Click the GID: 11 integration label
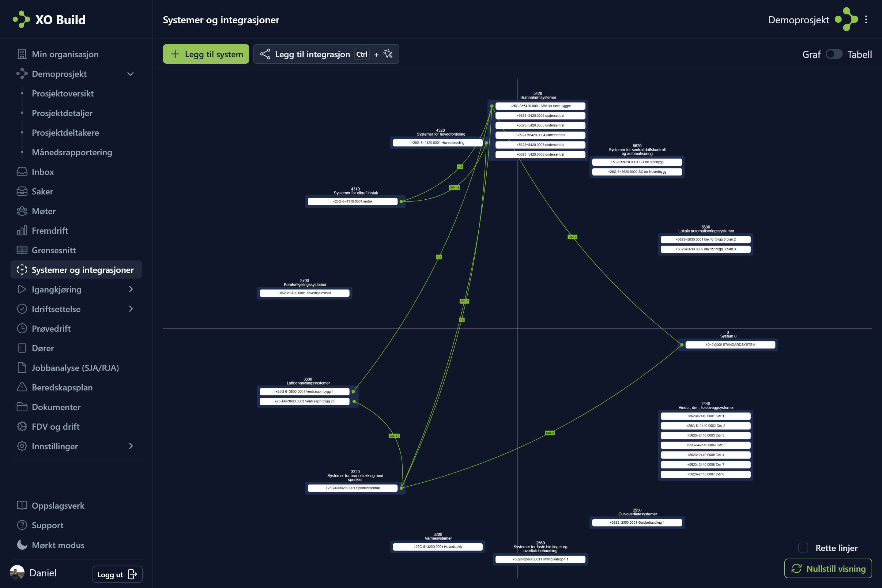 (x=394, y=436)
